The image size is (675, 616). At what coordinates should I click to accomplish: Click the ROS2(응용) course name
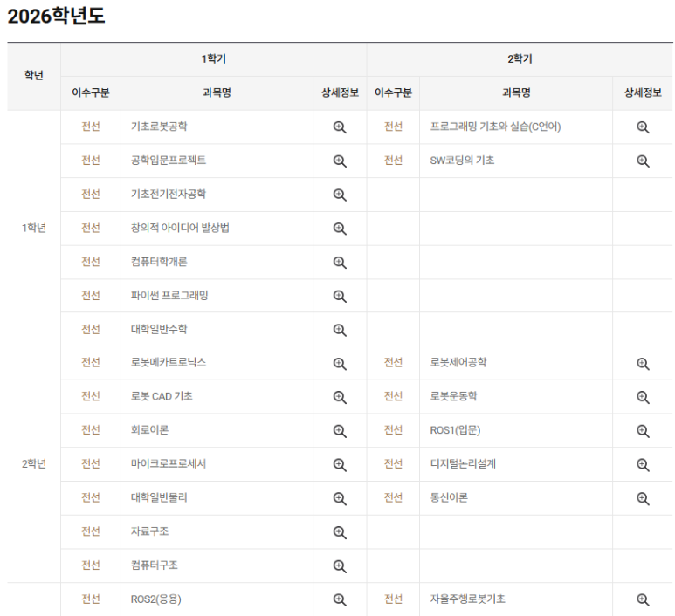pyautogui.click(x=155, y=599)
